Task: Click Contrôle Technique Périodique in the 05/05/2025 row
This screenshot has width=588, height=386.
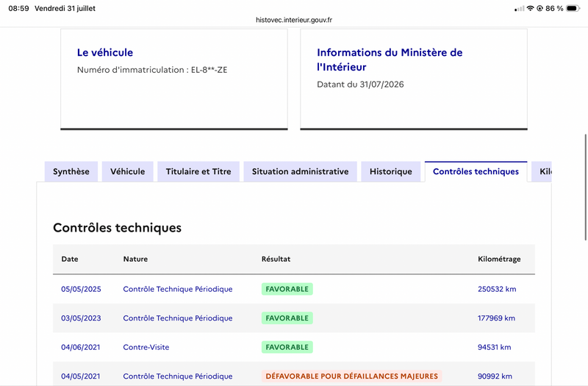Action: click(178, 289)
